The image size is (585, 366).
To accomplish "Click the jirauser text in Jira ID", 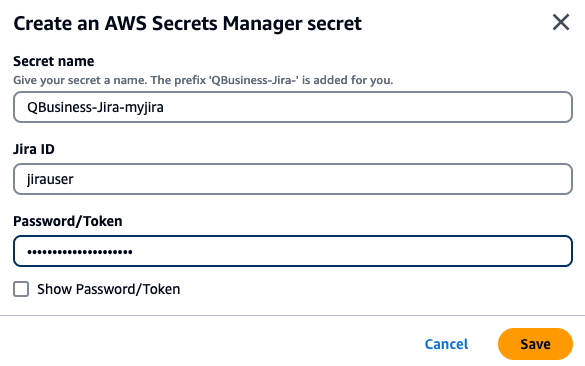I will [50, 179].
